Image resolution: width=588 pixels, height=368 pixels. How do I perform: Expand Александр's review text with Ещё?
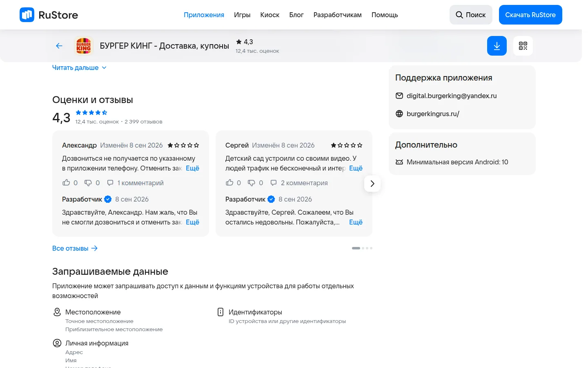pos(192,168)
